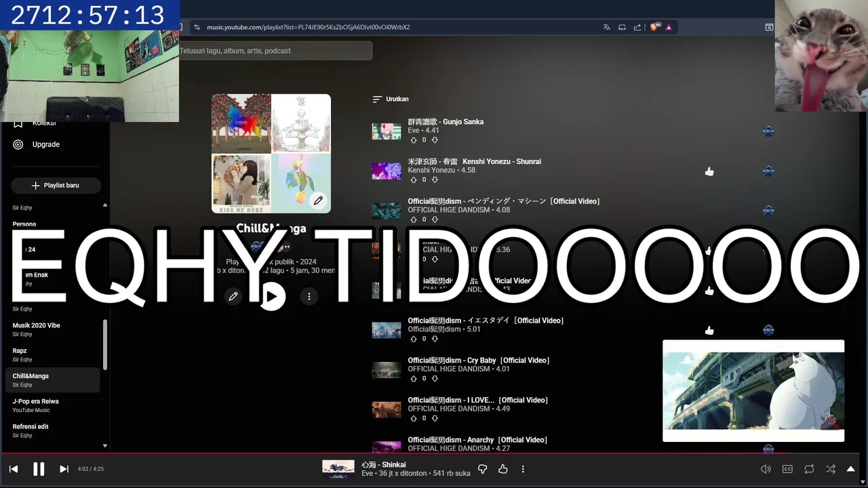Open the Anarchy song title
Viewport: 868px width, 488px height.
(477, 440)
